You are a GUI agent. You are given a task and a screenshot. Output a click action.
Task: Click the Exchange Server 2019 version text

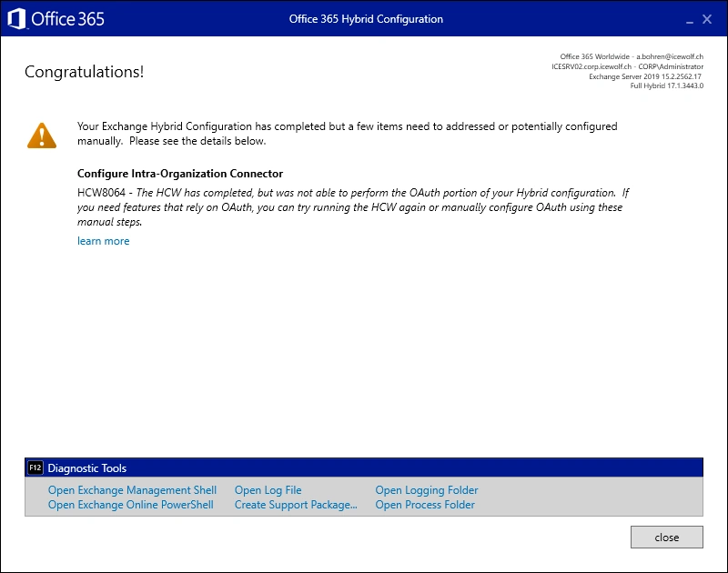point(646,76)
